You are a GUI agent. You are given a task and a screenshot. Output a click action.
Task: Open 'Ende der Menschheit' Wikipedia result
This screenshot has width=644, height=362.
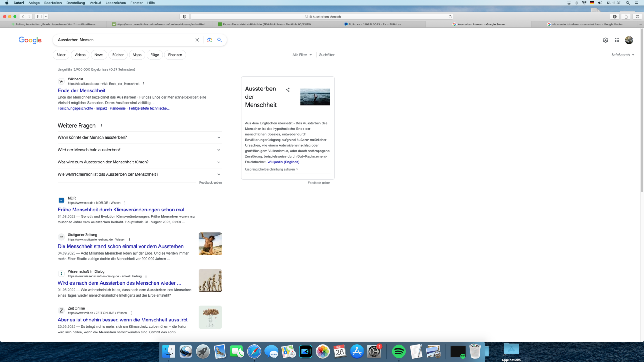[x=81, y=90]
